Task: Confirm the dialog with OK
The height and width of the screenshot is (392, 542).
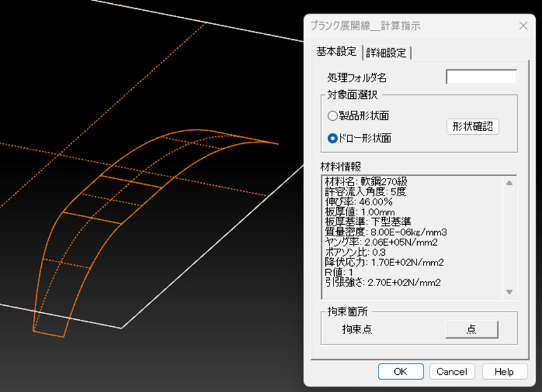Action: pyautogui.click(x=401, y=372)
